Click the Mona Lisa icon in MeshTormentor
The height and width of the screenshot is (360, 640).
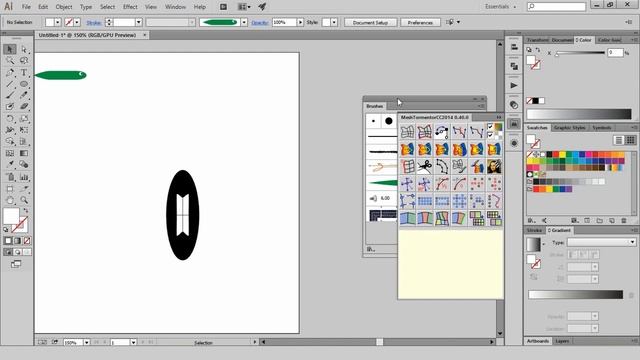tap(494, 167)
